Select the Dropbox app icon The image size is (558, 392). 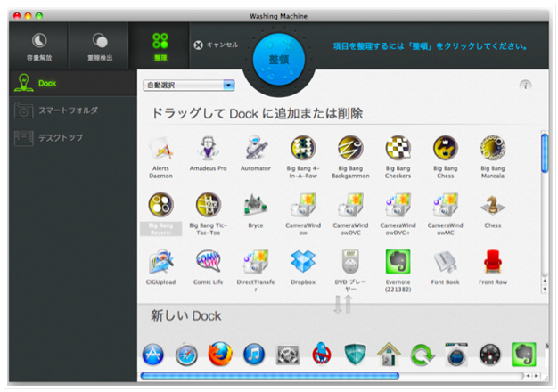[303, 261]
